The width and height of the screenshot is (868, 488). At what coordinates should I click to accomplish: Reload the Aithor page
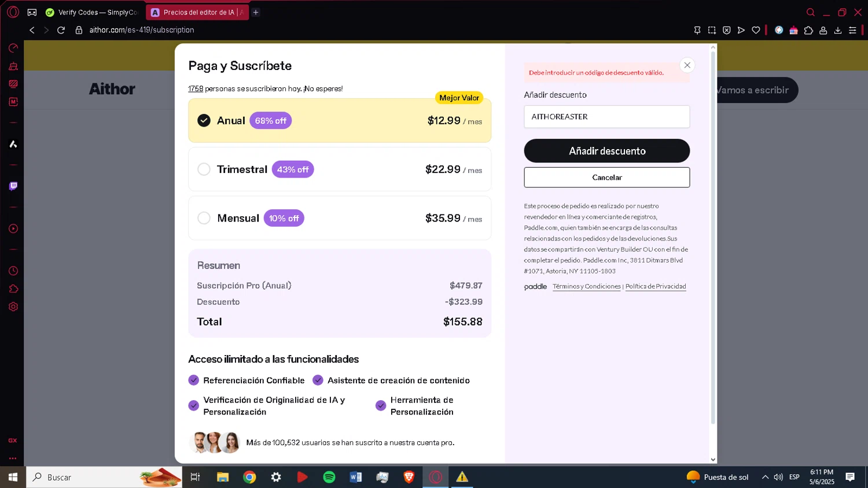(x=61, y=30)
